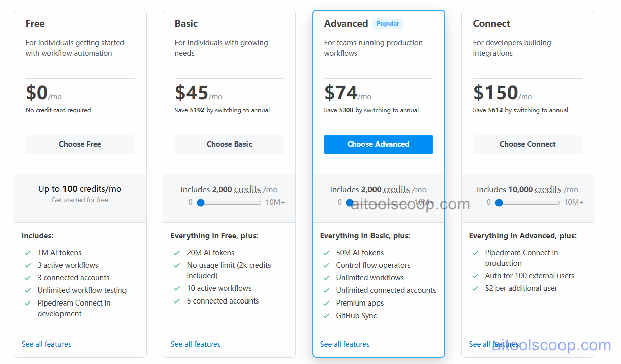Click the Choose Basic button
The height and width of the screenshot is (364, 621).
(229, 144)
